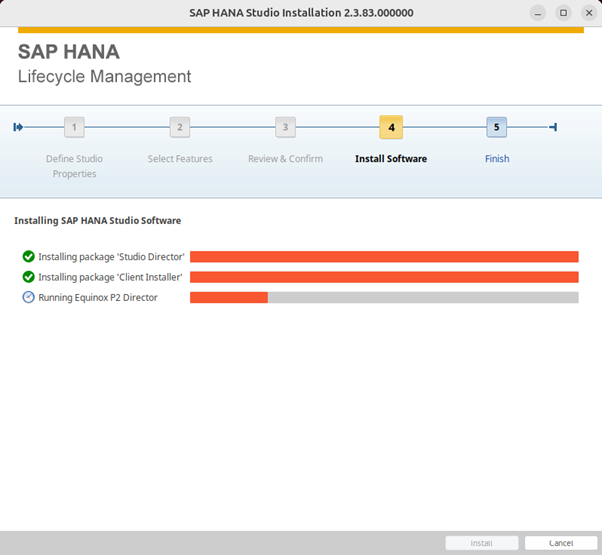Go to step 5 marker
The height and width of the screenshot is (555, 602).
(496, 127)
